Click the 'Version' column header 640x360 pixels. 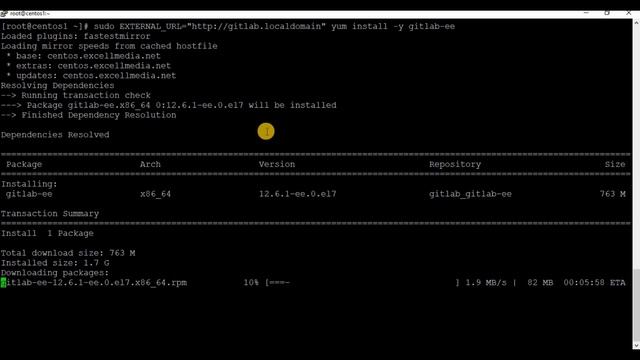pos(277,164)
